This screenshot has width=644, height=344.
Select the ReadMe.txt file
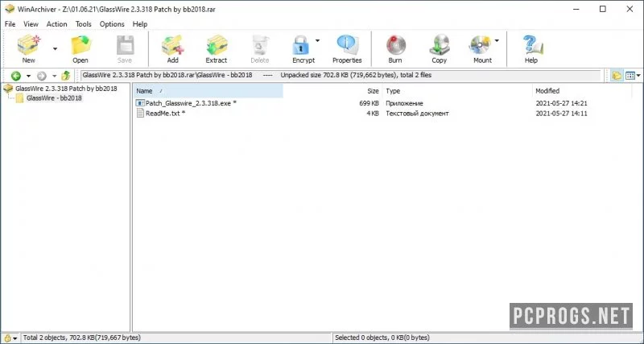[165, 114]
